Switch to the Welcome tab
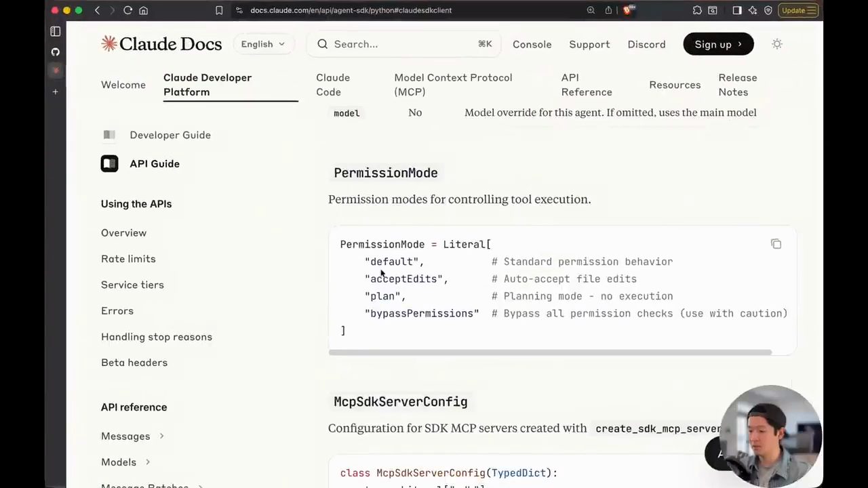Image resolution: width=868 pixels, height=488 pixels. click(x=123, y=85)
